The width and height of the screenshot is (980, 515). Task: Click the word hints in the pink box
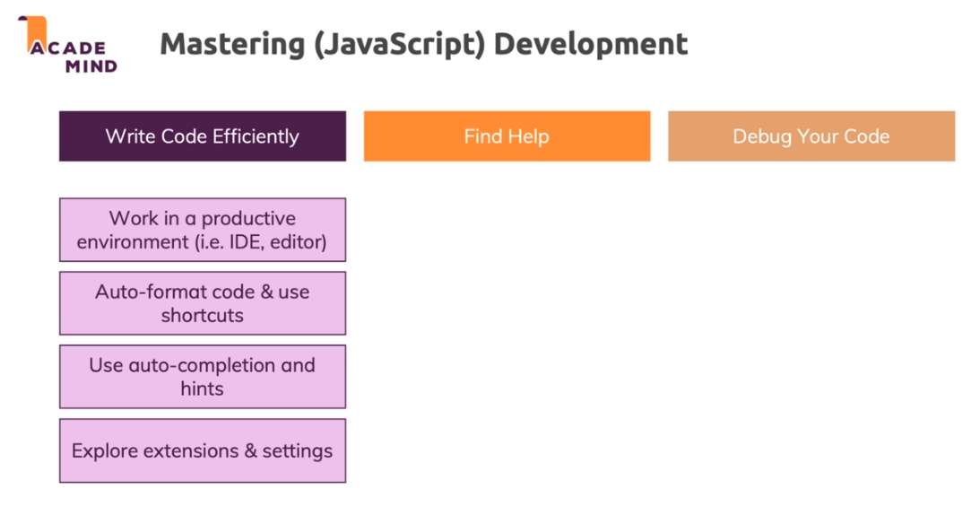pyautogui.click(x=202, y=389)
